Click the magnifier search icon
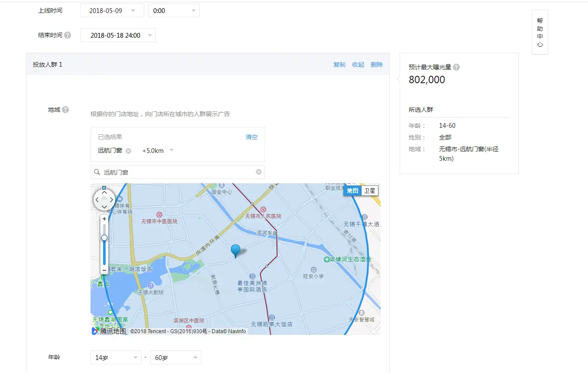The image size is (588, 373). coord(97,172)
